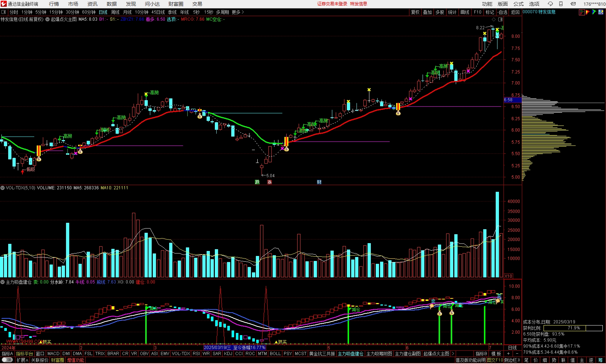Click the 2025/03/19 date marker on timeline
The width and height of the screenshot is (606, 364).
[234, 348]
